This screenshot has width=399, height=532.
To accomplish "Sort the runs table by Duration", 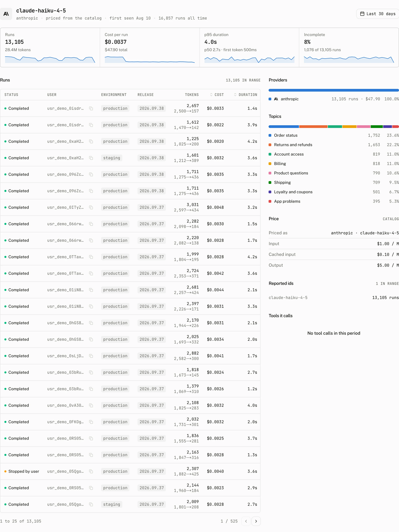I will point(245,95).
